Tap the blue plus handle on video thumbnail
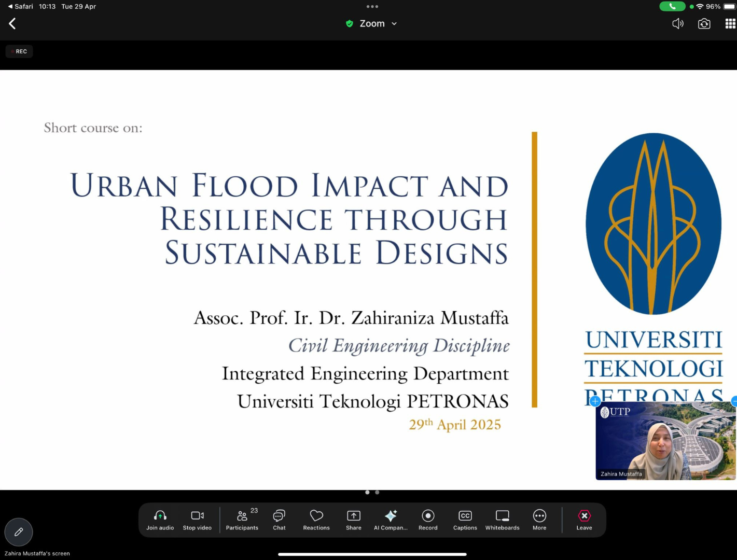The width and height of the screenshot is (737, 560). tap(595, 401)
